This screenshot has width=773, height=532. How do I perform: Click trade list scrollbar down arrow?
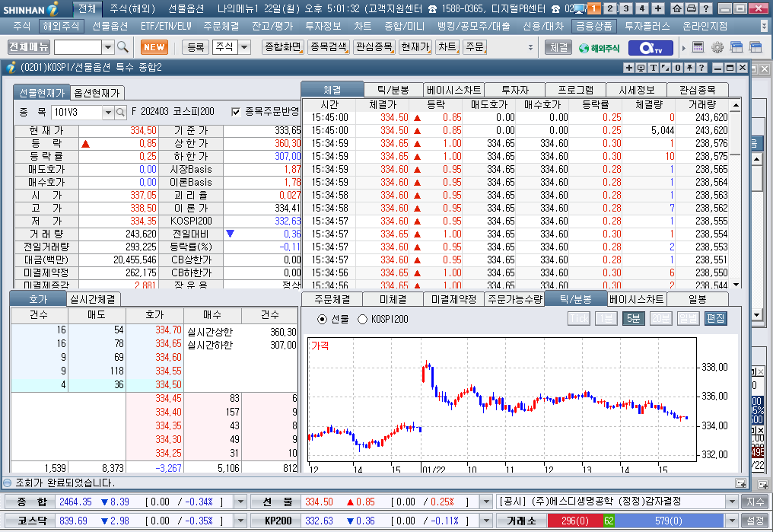tap(736, 285)
